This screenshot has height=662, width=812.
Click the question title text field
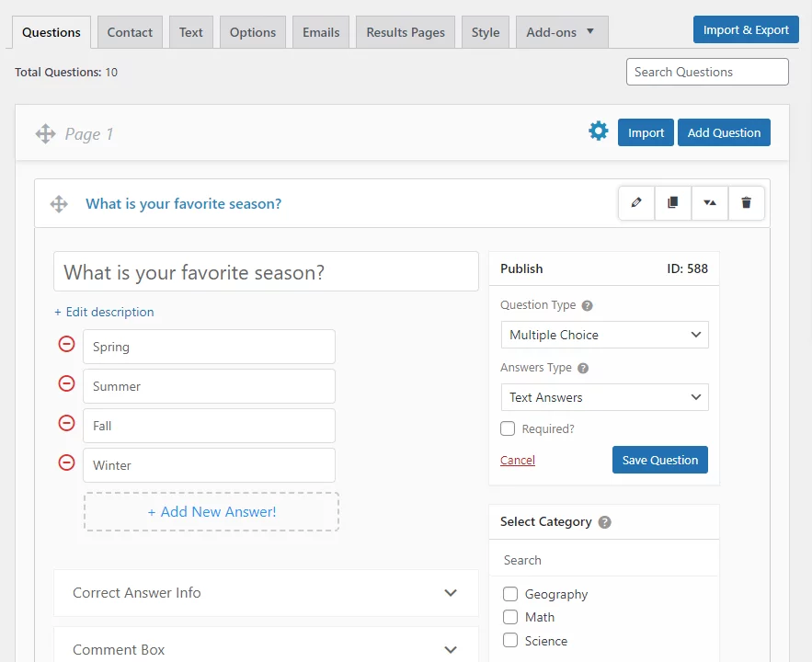tap(266, 272)
